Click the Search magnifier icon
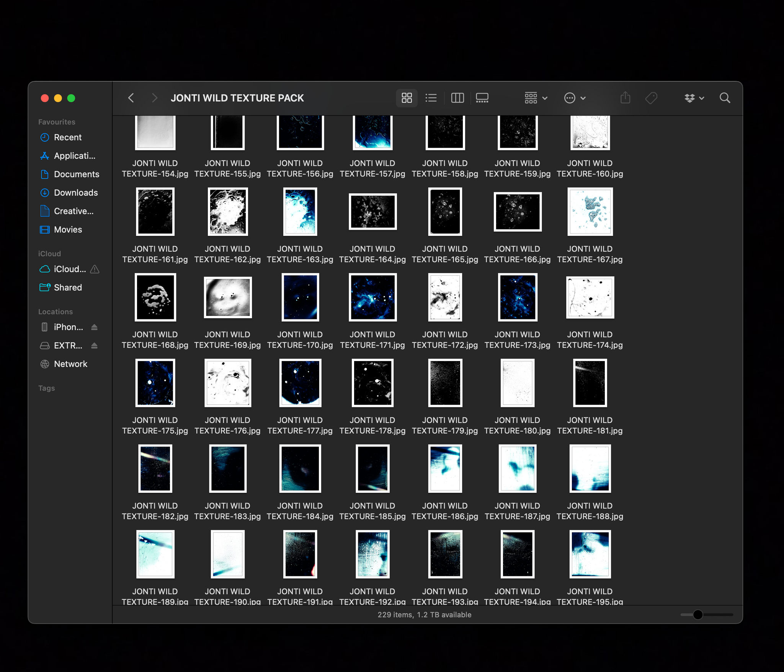 pos(725,98)
